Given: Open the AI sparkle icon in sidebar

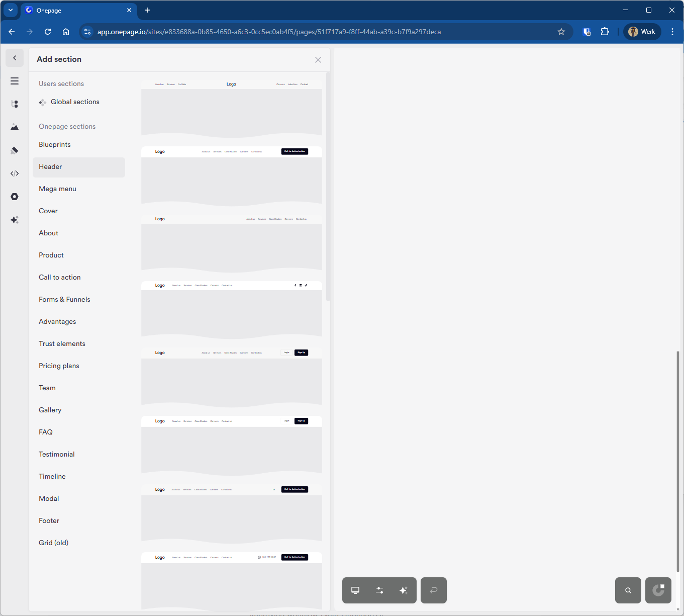Looking at the screenshot, I should [x=15, y=220].
